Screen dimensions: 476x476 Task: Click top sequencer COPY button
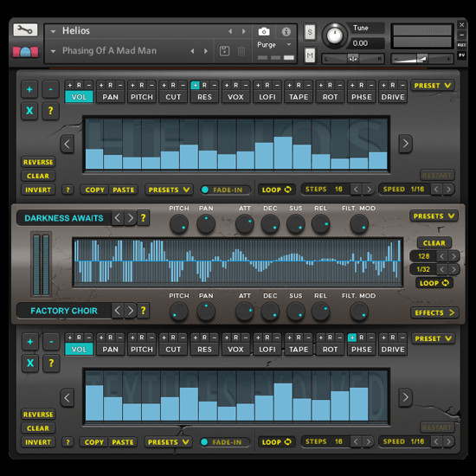[x=94, y=190]
